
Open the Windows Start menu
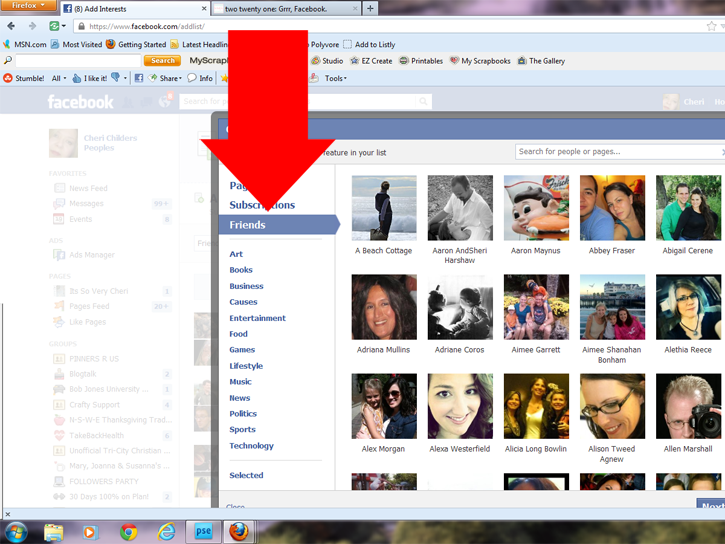click(14, 531)
